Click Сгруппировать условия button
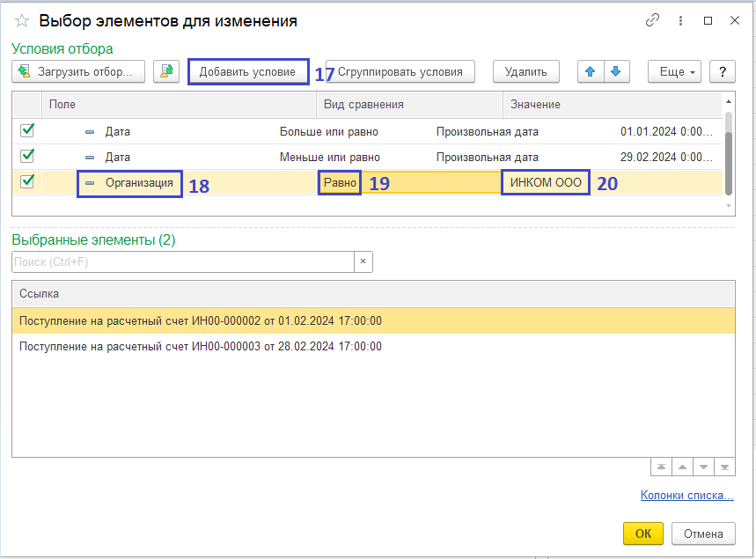Viewport: 756px width, 559px height. click(400, 71)
